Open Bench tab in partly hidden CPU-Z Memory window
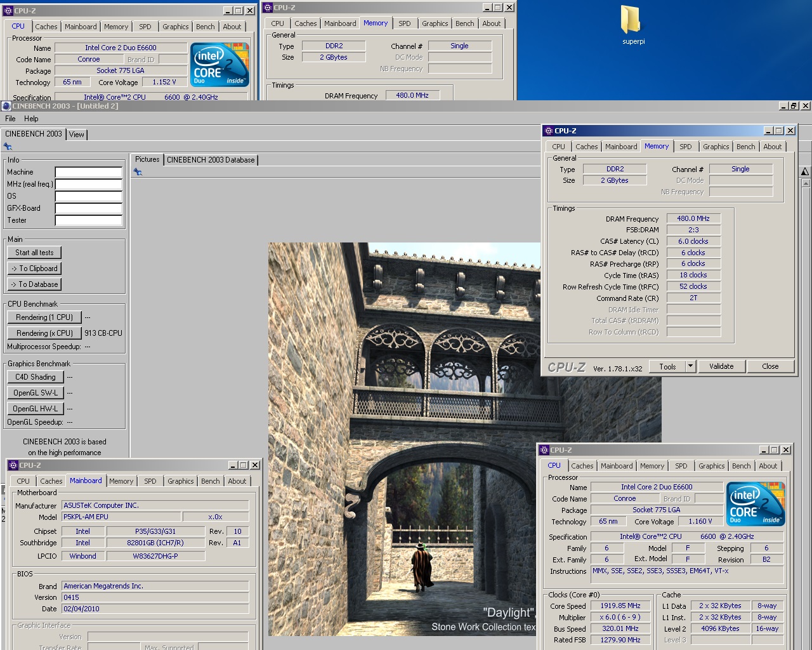Image resolution: width=812 pixels, height=650 pixels. point(465,23)
